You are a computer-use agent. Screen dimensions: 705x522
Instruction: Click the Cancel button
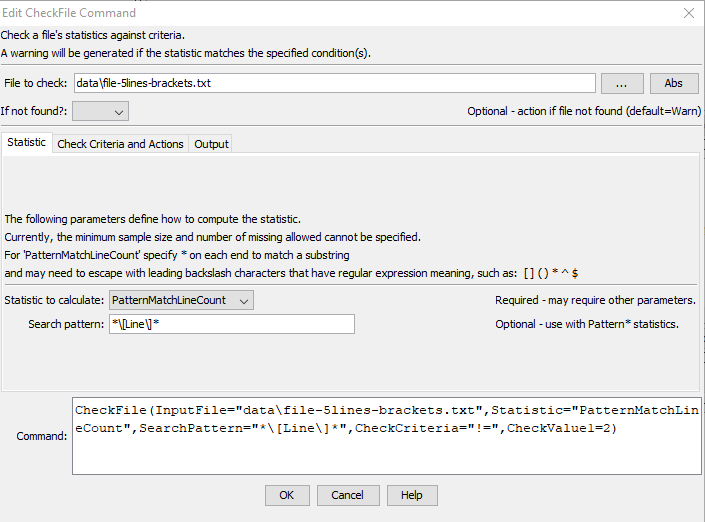pos(348,495)
